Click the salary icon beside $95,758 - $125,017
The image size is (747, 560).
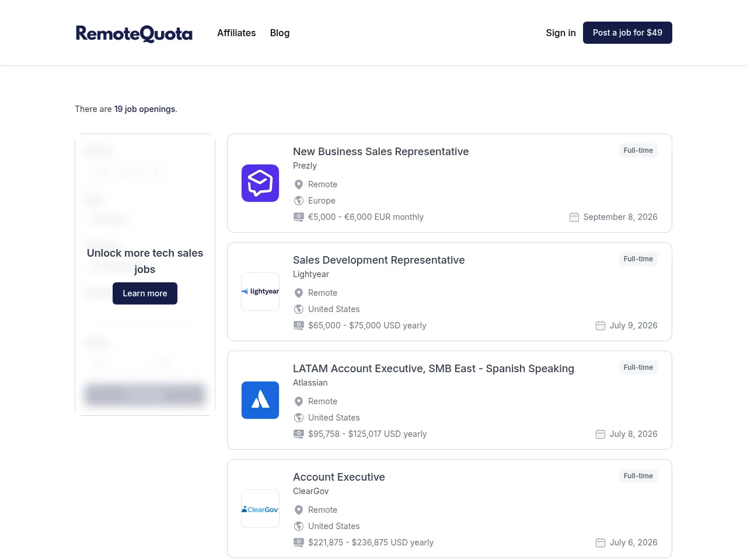point(299,434)
